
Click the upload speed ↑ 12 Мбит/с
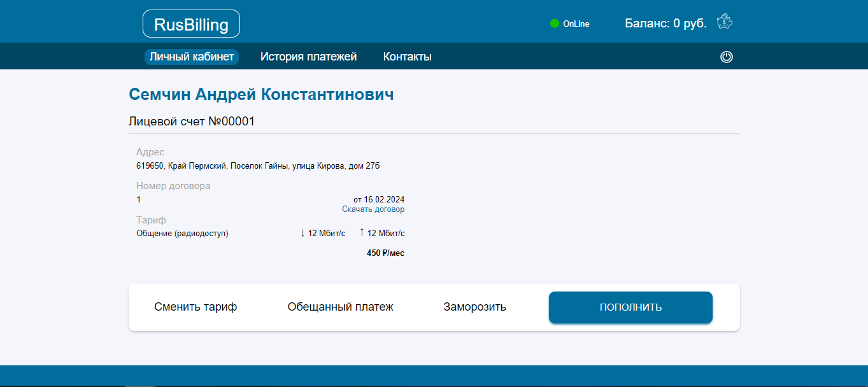tap(382, 234)
